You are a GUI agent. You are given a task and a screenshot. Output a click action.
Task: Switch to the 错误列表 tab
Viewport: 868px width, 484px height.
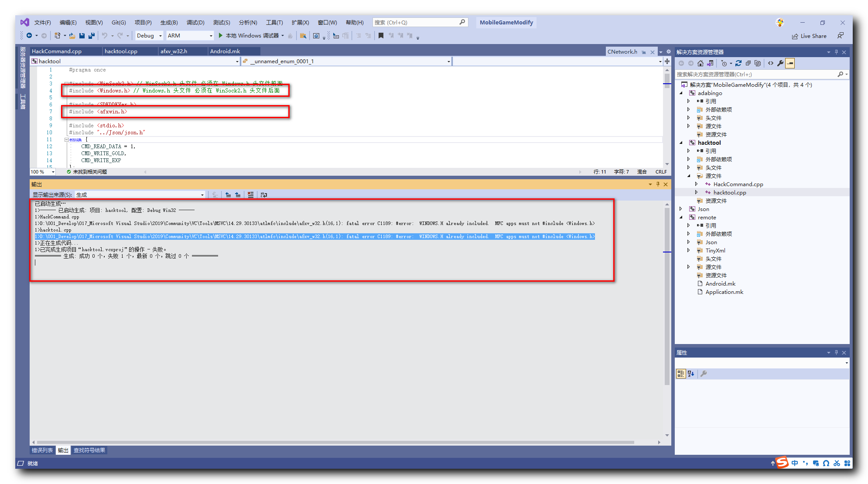click(42, 450)
